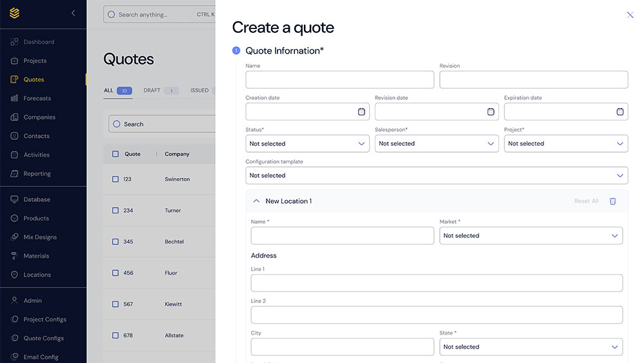The width and height of the screenshot is (644, 363).
Task: Toggle the select-all checkbox in Quote header
Action: click(x=115, y=154)
